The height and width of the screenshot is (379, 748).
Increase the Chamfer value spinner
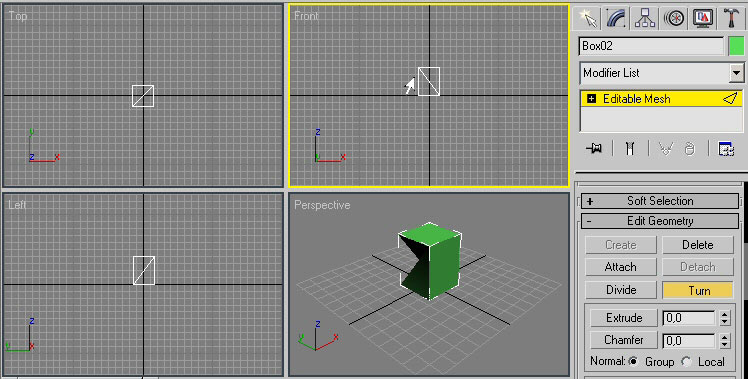pos(725,337)
